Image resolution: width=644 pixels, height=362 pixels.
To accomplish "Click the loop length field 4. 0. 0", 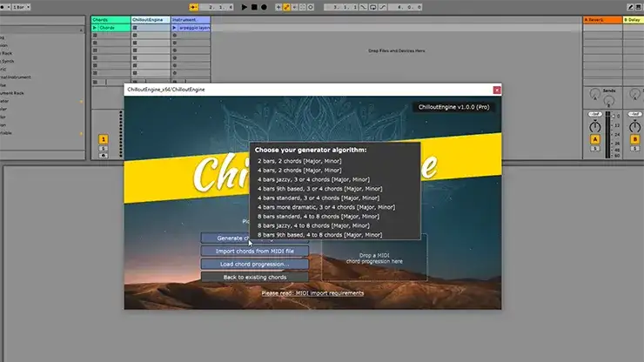I will [406, 7].
